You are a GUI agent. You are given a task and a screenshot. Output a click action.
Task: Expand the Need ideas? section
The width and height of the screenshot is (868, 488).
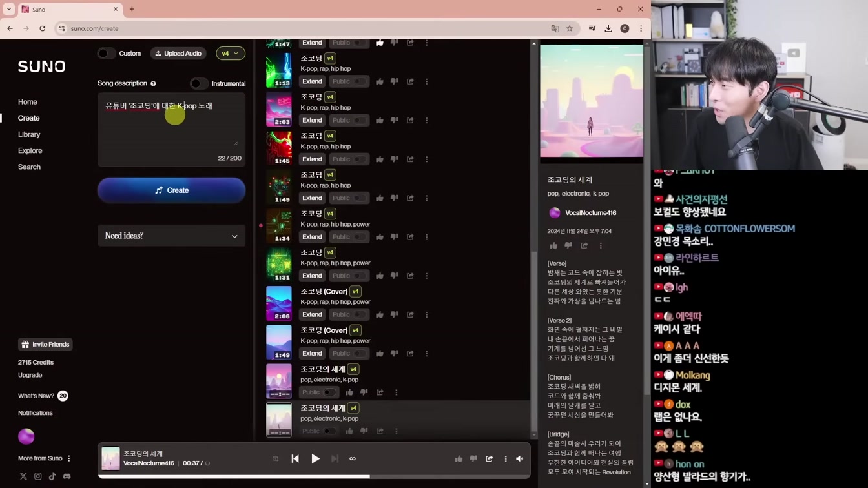[171, 236]
